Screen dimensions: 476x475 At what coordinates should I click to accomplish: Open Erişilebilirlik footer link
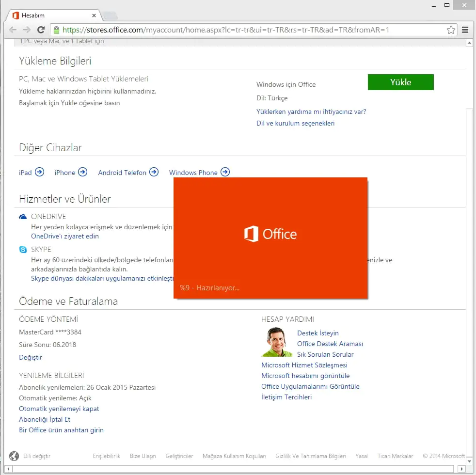[x=107, y=456]
